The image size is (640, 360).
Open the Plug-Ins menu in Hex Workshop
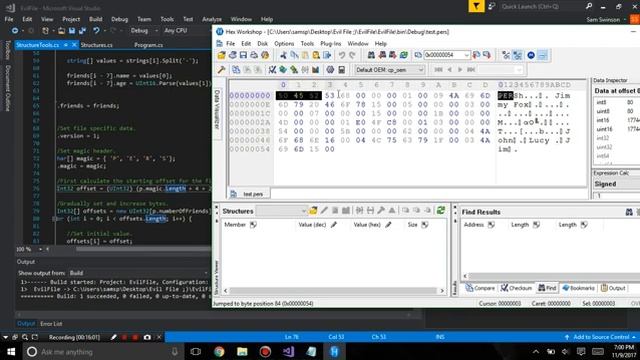pyautogui.click(x=331, y=44)
